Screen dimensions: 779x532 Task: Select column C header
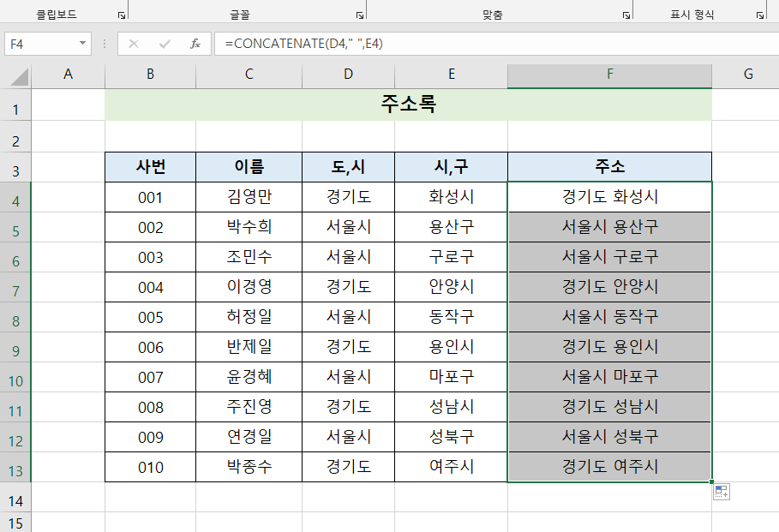(x=249, y=75)
